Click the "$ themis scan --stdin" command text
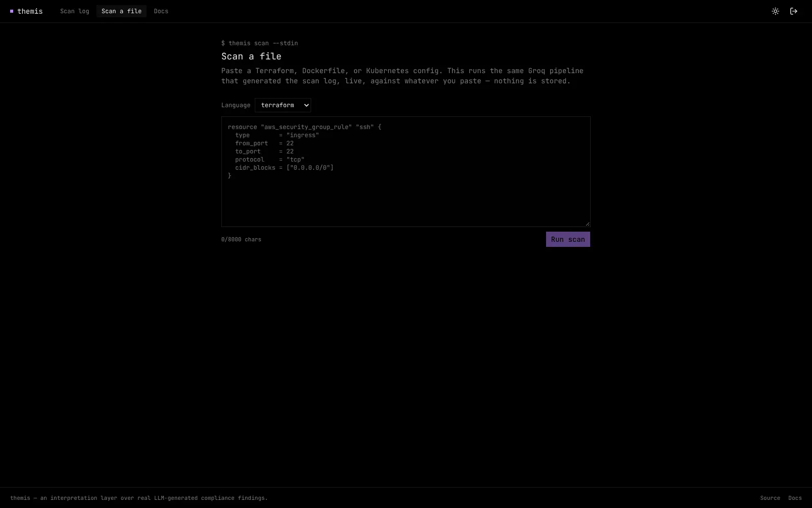Image resolution: width=812 pixels, height=508 pixels. click(x=259, y=43)
